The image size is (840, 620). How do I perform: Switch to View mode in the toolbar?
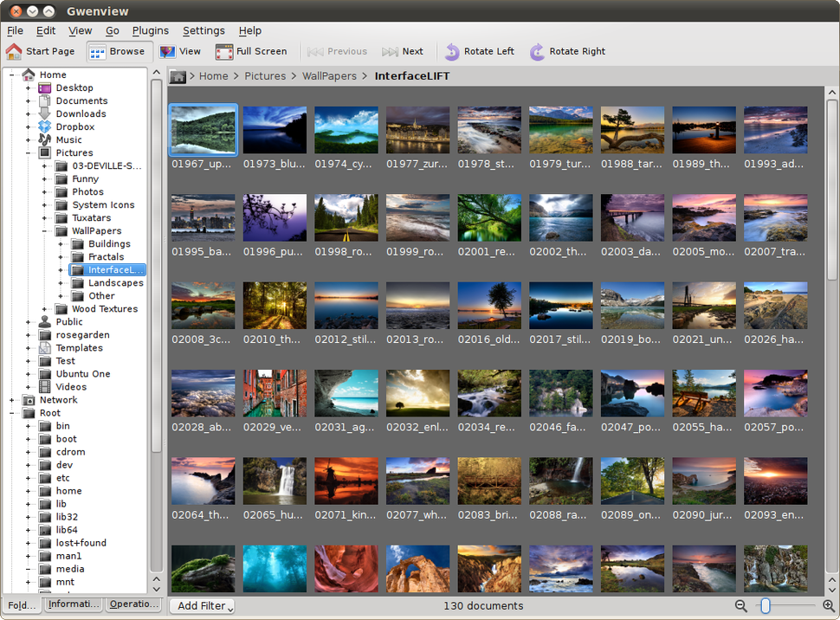pos(180,51)
